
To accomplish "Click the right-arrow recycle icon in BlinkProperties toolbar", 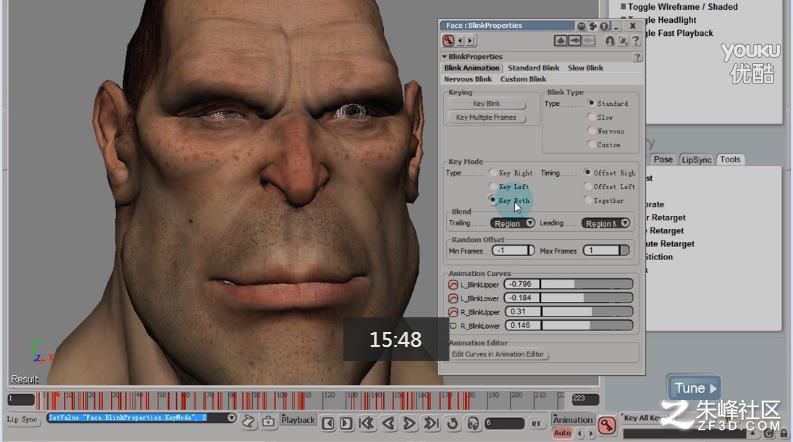I will (x=574, y=40).
